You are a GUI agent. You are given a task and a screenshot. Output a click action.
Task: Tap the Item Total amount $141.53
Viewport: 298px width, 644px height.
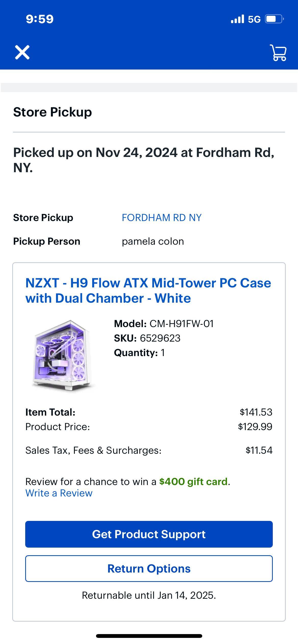click(x=256, y=412)
